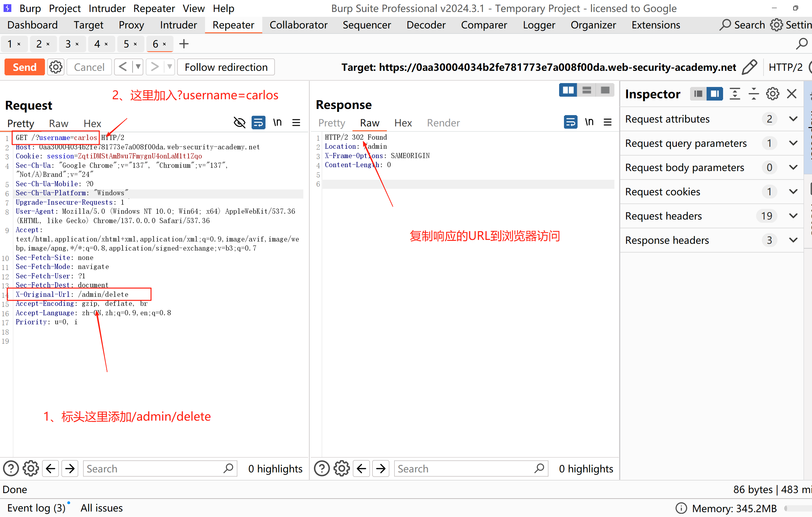Toggle line wrap in the Request pane
This screenshot has height=517, width=812.
pyautogui.click(x=258, y=123)
